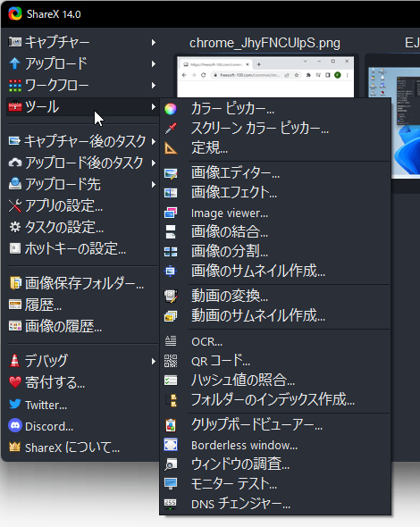Click the 255 icon for DNS チェンジャー
Image resolution: width=420 pixels, height=527 pixels.
(x=171, y=504)
